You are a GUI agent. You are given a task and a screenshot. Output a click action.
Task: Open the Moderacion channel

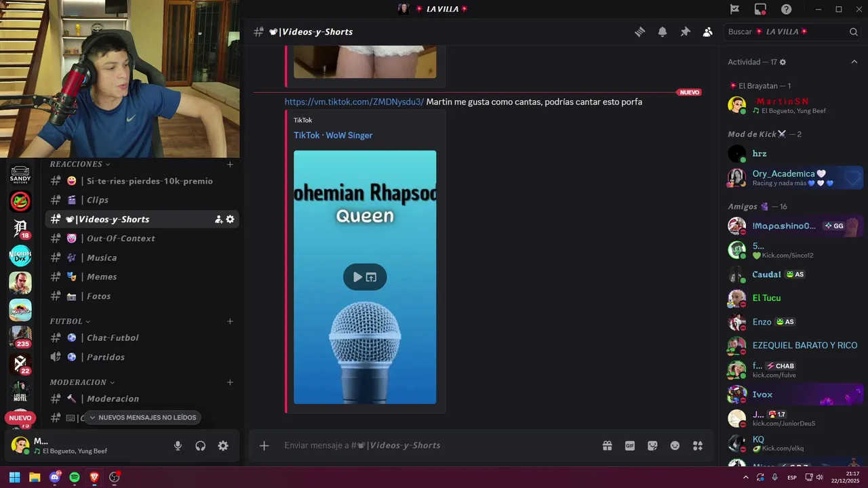click(142, 399)
